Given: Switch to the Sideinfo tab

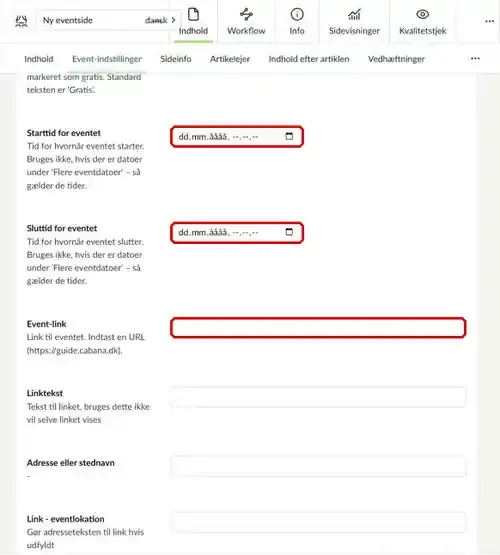Looking at the screenshot, I should tap(176, 59).
